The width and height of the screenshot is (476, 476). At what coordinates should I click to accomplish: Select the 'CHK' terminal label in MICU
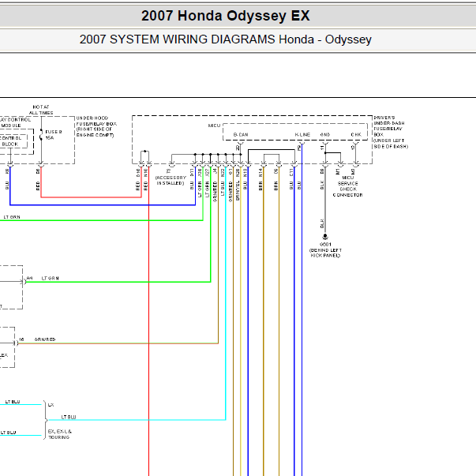pyautogui.click(x=356, y=134)
